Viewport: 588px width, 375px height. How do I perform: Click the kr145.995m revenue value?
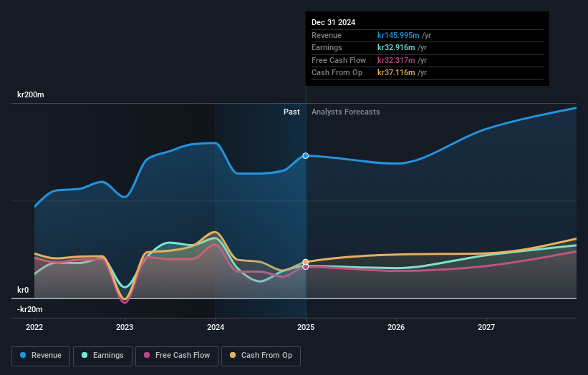click(398, 35)
